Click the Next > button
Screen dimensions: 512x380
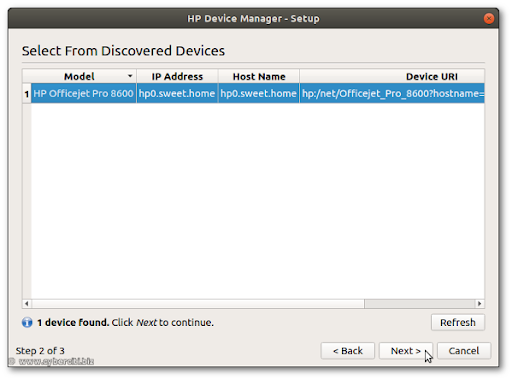[405, 351]
